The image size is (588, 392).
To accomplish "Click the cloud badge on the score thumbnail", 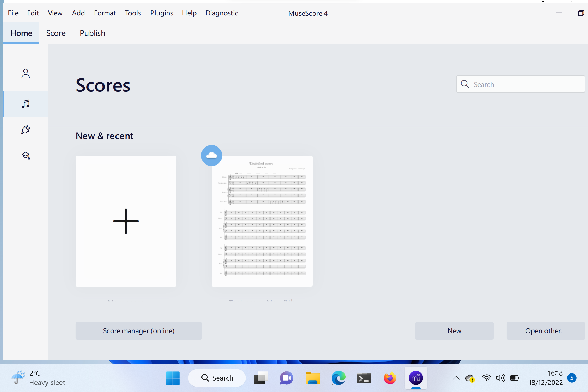I will [211, 155].
